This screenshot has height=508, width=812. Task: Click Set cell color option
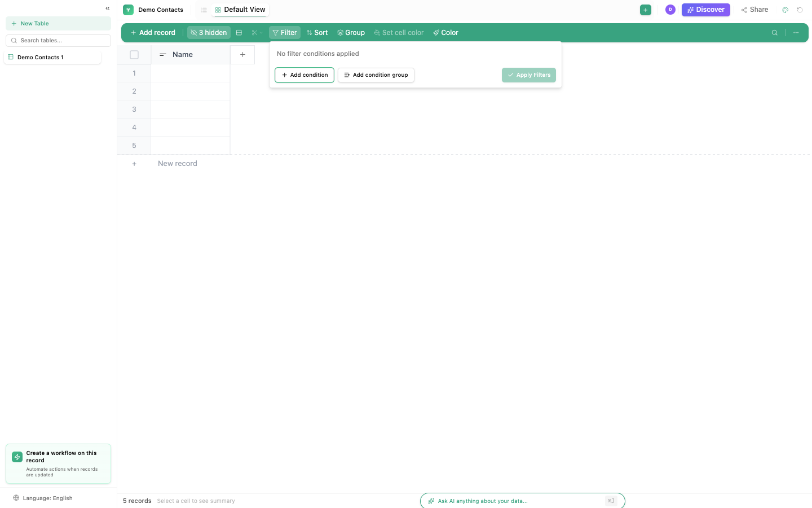coord(399,33)
